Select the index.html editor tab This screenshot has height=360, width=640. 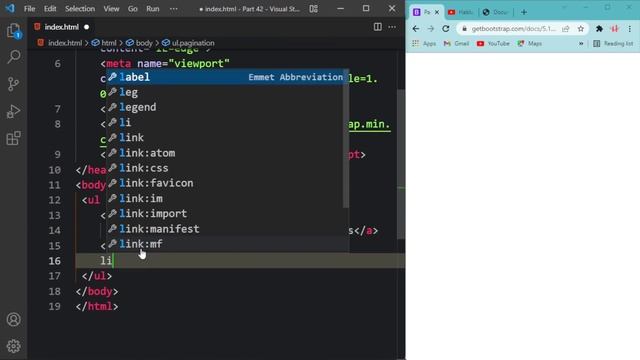[61, 27]
